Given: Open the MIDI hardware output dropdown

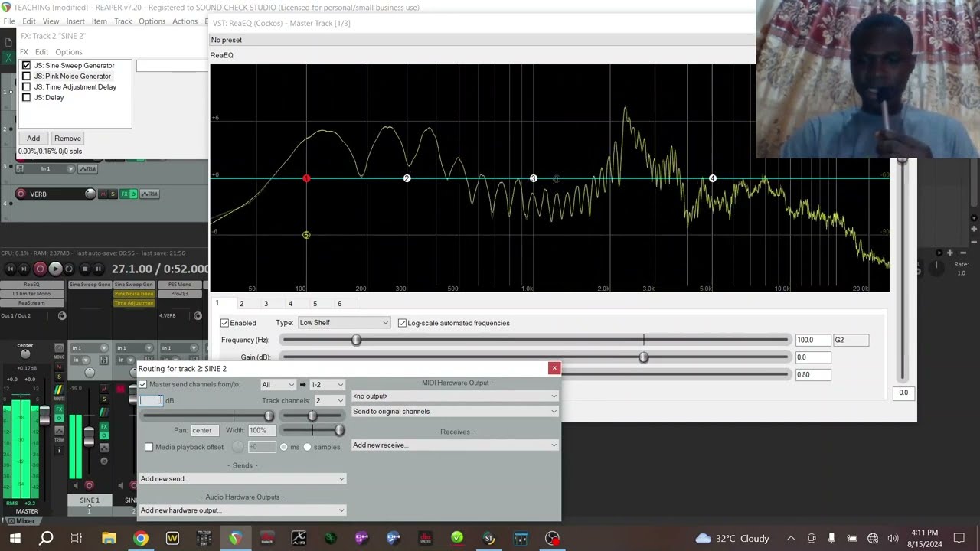Looking at the screenshot, I should tap(454, 396).
